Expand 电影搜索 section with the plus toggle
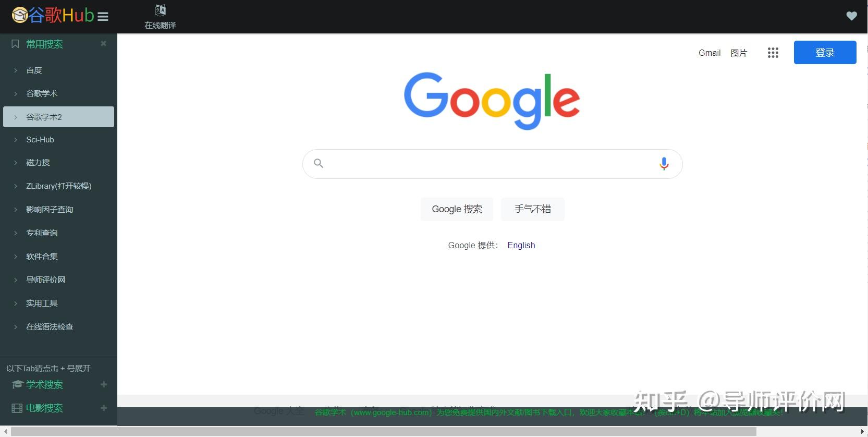This screenshot has width=868, height=437. coord(104,408)
